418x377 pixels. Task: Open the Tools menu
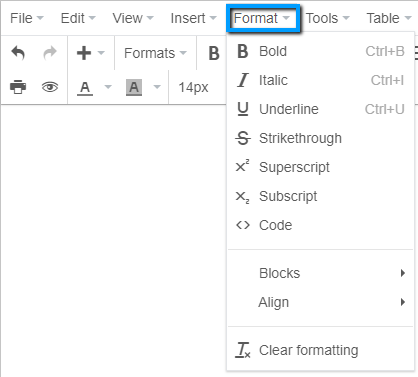pos(327,18)
